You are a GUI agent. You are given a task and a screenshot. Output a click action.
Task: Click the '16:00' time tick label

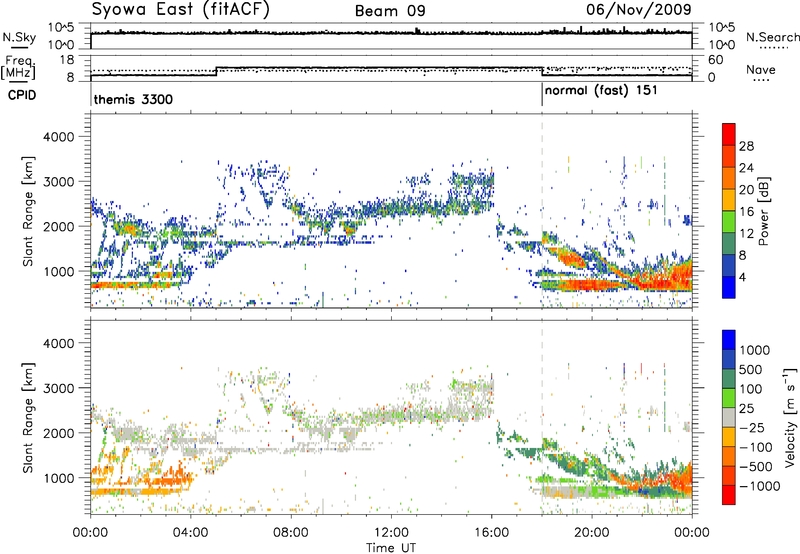point(491,533)
